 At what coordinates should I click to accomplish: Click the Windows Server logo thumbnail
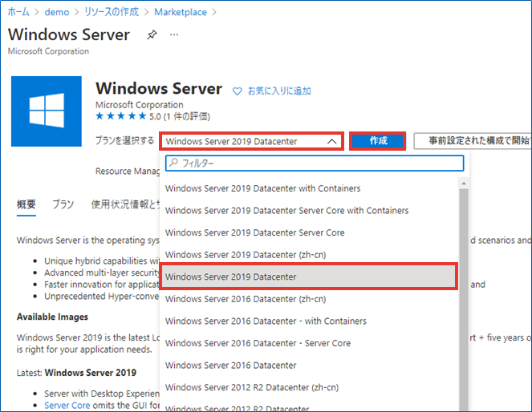[47, 111]
